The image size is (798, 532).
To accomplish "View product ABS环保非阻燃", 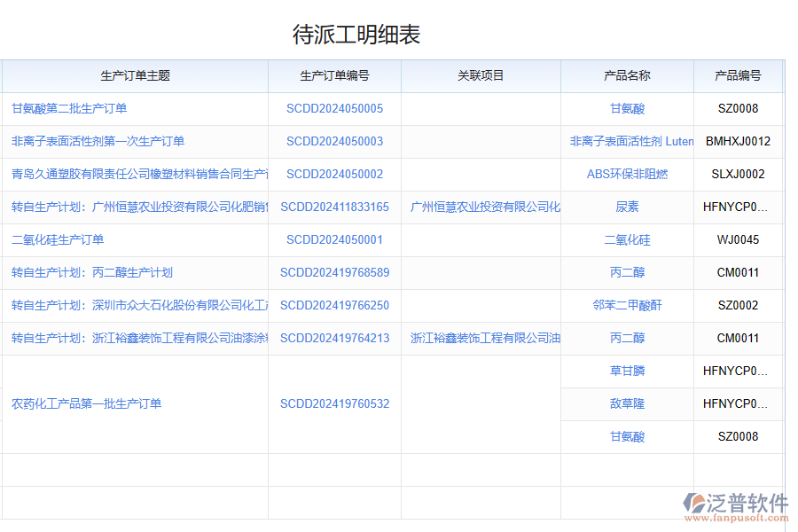I will (x=627, y=174).
